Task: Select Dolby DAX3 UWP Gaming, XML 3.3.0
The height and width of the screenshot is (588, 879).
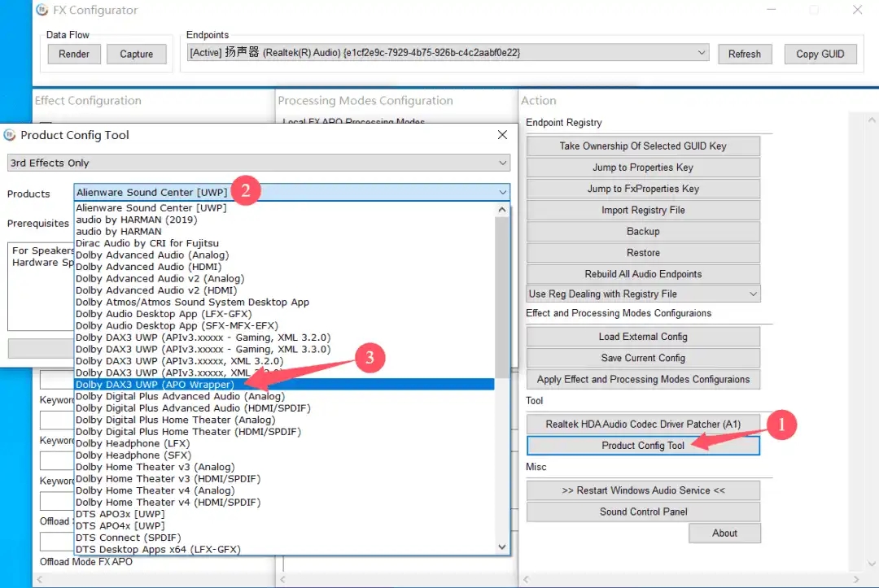Action: point(285,349)
